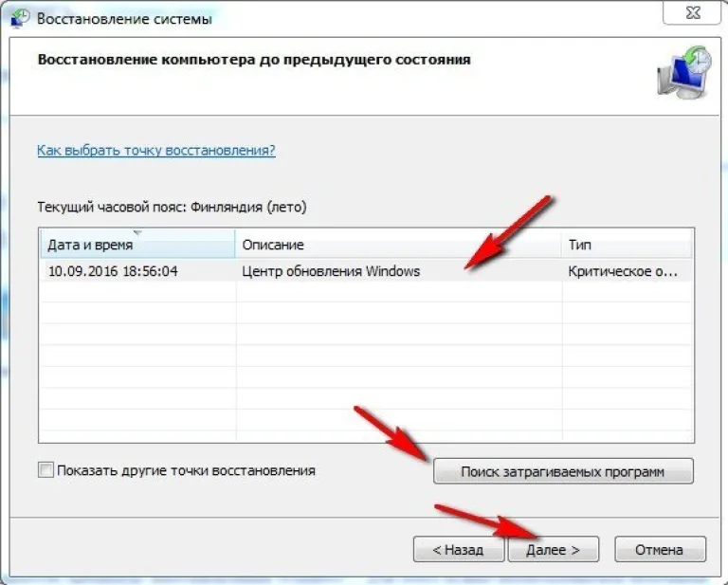Click 'Поиск затрагиваемых программ' button
Viewport: 728px width, 585px height.
coord(563,471)
